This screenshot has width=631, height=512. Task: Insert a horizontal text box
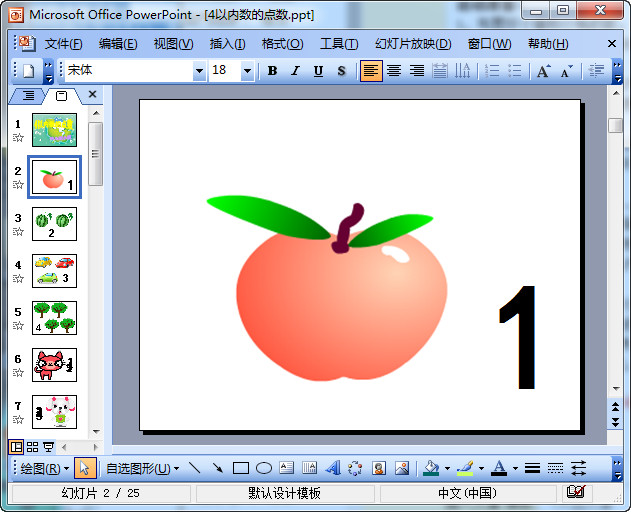click(x=287, y=468)
